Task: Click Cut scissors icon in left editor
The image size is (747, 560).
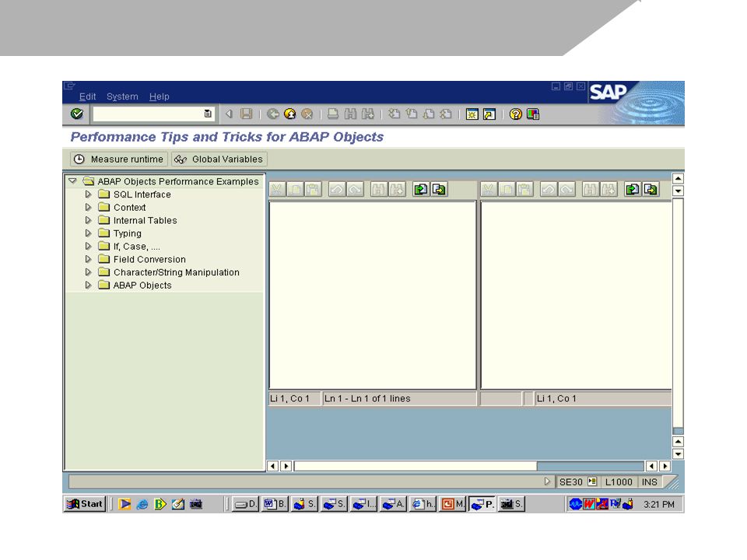Action: (277, 190)
